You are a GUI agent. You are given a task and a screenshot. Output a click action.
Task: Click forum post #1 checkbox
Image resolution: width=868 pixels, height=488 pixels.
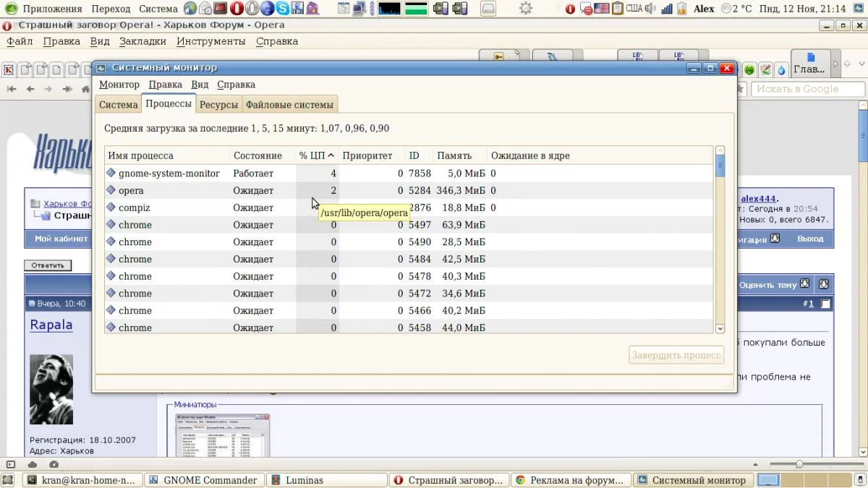pos(826,304)
